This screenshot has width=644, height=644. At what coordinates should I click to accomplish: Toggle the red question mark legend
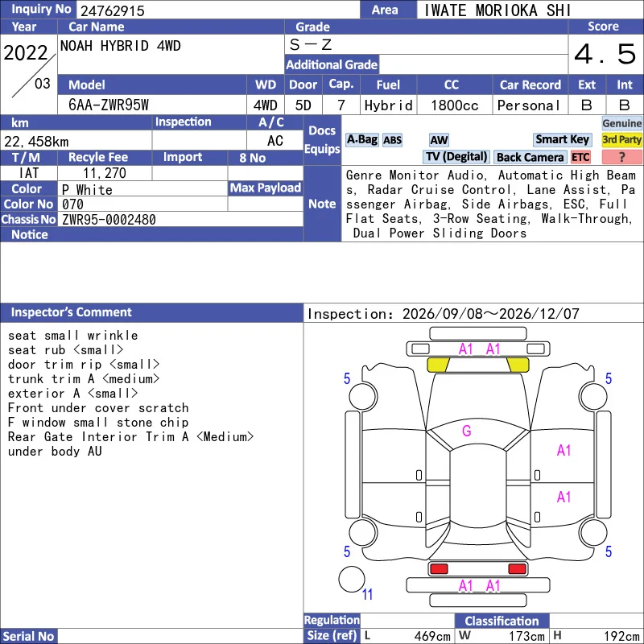pos(621,157)
